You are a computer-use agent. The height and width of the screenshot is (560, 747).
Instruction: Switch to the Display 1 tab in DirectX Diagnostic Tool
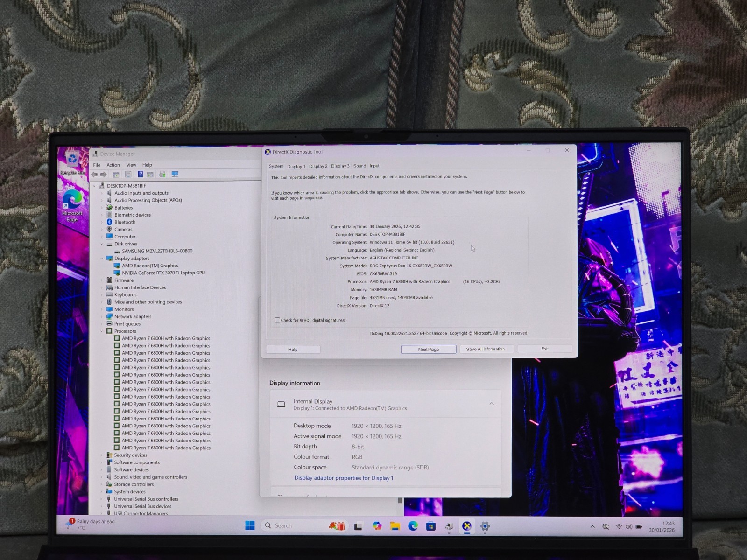click(x=296, y=166)
